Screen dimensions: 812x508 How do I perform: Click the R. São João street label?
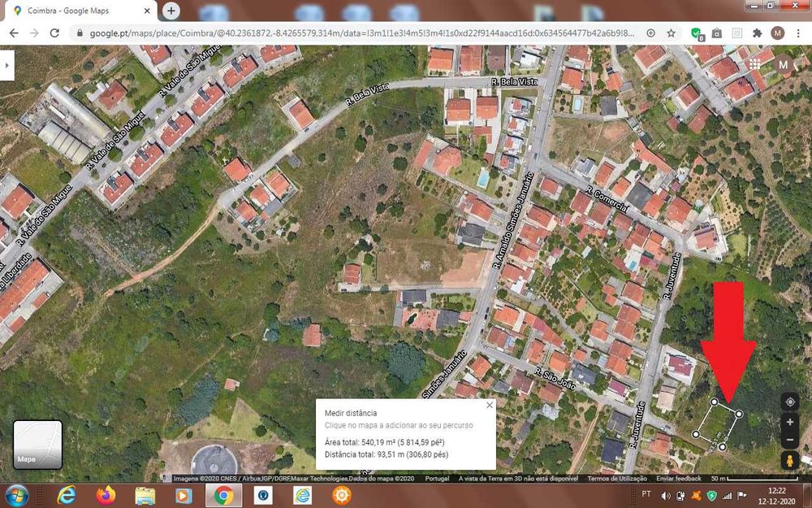coord(555,379)
